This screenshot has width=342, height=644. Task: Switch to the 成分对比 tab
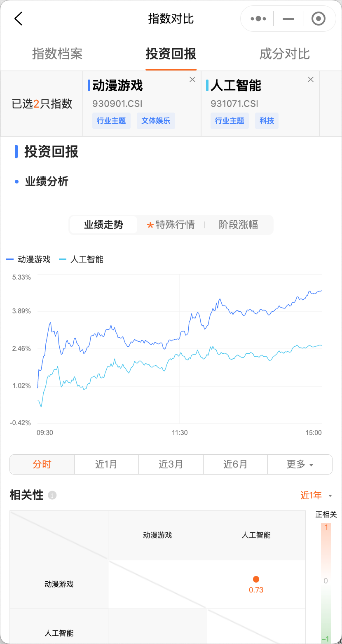pos(284,54)
